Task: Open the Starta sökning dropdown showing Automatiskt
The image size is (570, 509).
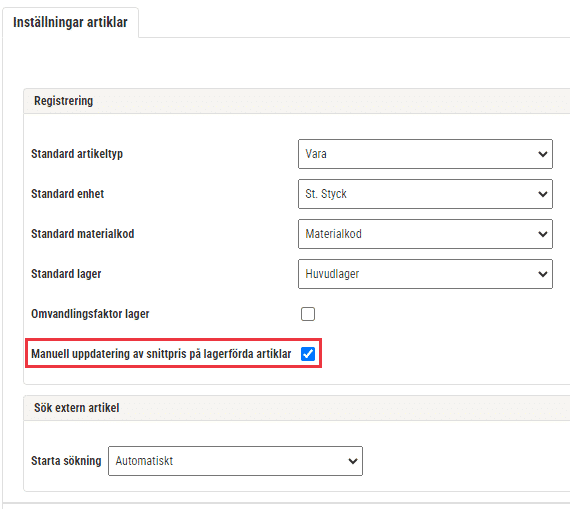Action: 236,461
